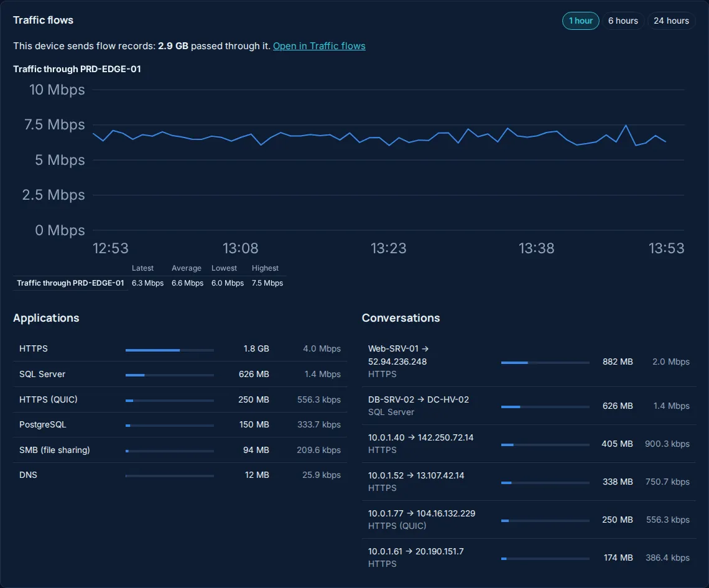Click the DNS usage bar
Viewport: 709px width, 588px height.
pyautogui.click(x=170, y=476)
